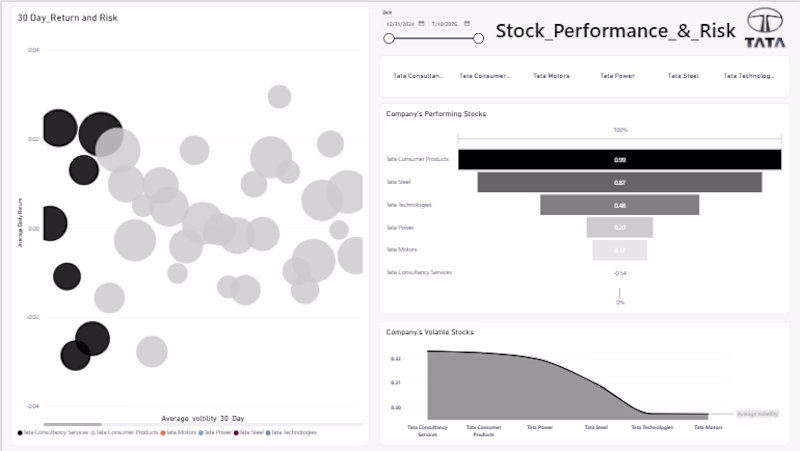The image size is (800, 451).
Task: Select the Tata Motors slicer button
Action: [551, 76]
